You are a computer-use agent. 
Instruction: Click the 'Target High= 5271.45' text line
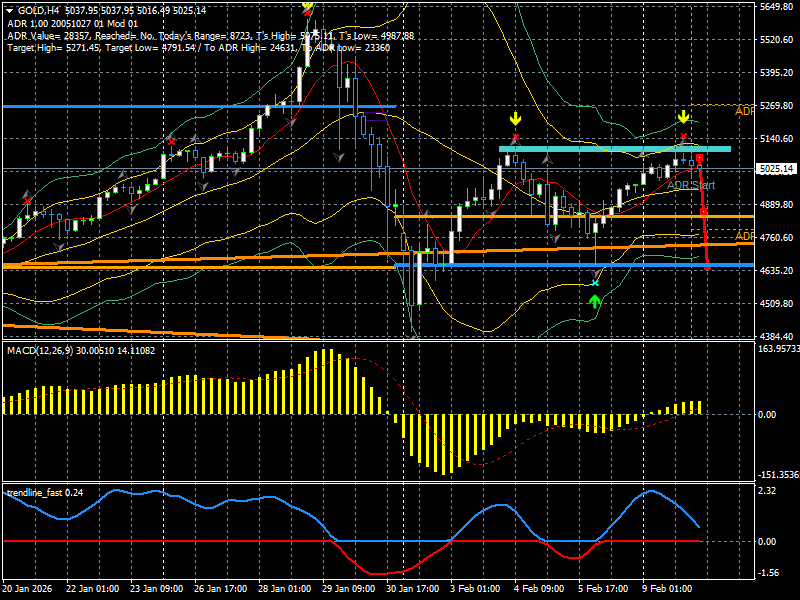point(198,48)
